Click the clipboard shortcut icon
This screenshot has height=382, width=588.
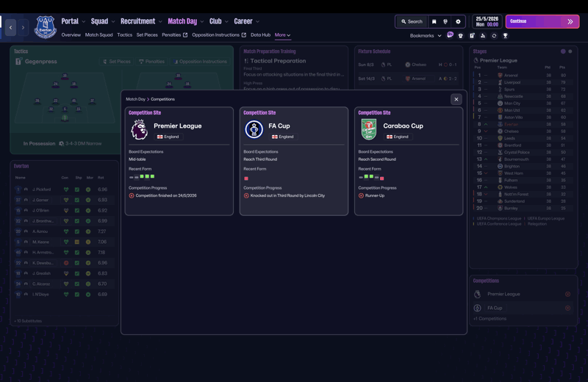pyautogui.click(x=472, y=35)
